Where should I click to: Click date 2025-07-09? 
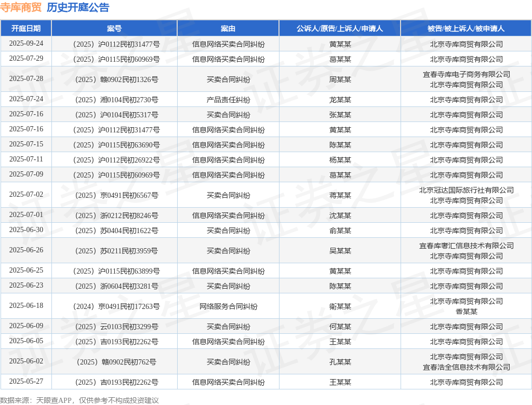26,174
